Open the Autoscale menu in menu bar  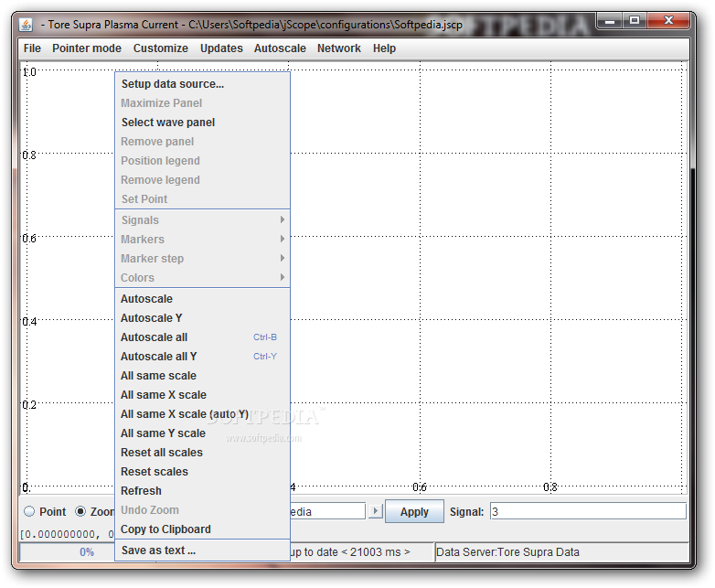pos(280,48)
